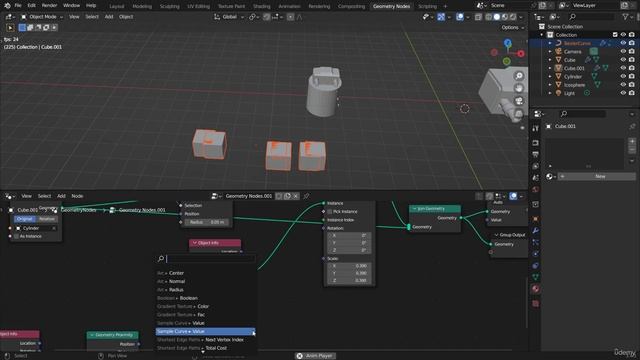Image resolution: width=640 pixels, height=360 pixels.
Task: Select wireframe viewport shading icon
Action: coord(488,17)
